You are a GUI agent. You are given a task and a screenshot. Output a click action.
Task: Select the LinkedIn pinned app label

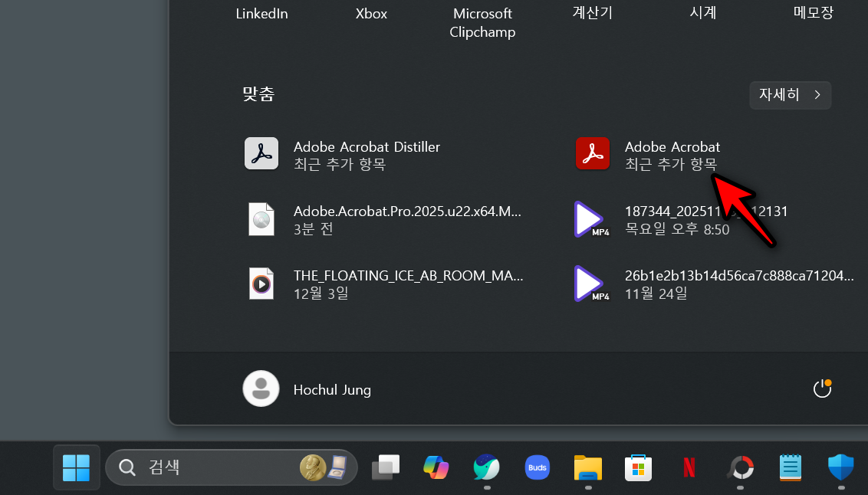coord(261,13)
